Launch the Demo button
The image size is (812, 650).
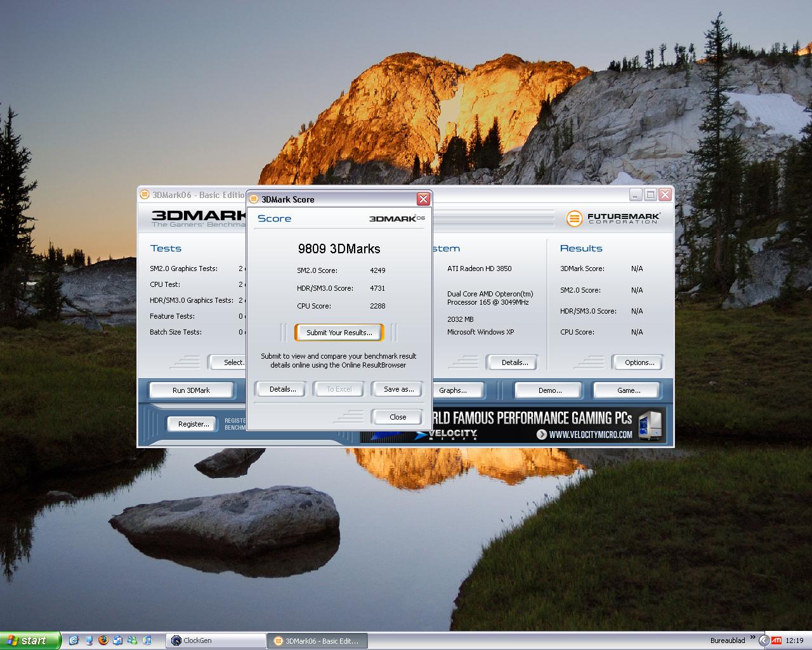(x=550, y=390)
